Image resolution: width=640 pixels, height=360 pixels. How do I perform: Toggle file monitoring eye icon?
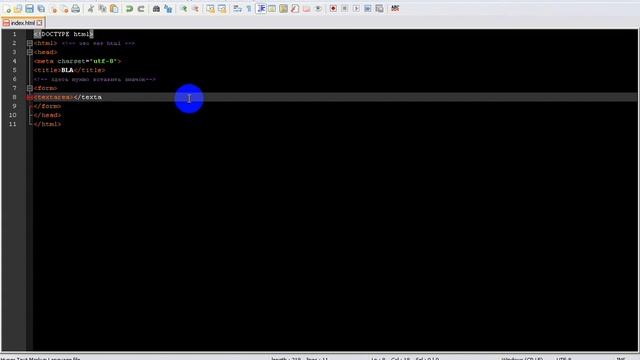318,9
